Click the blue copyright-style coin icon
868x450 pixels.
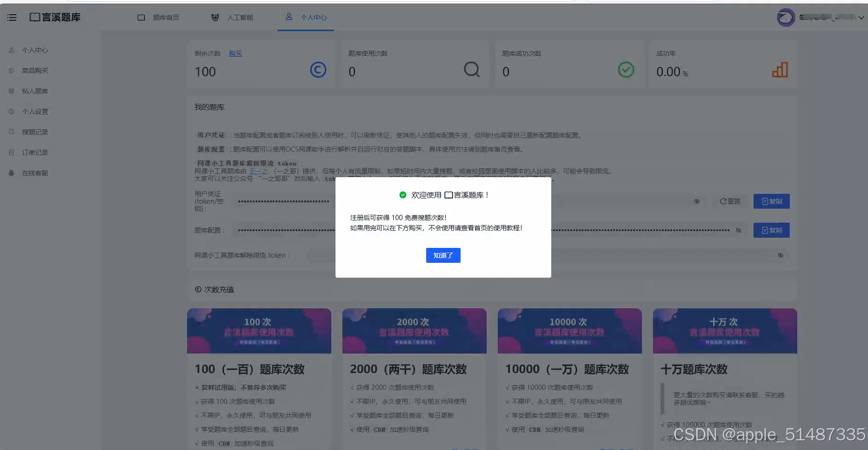coord(318,70)
